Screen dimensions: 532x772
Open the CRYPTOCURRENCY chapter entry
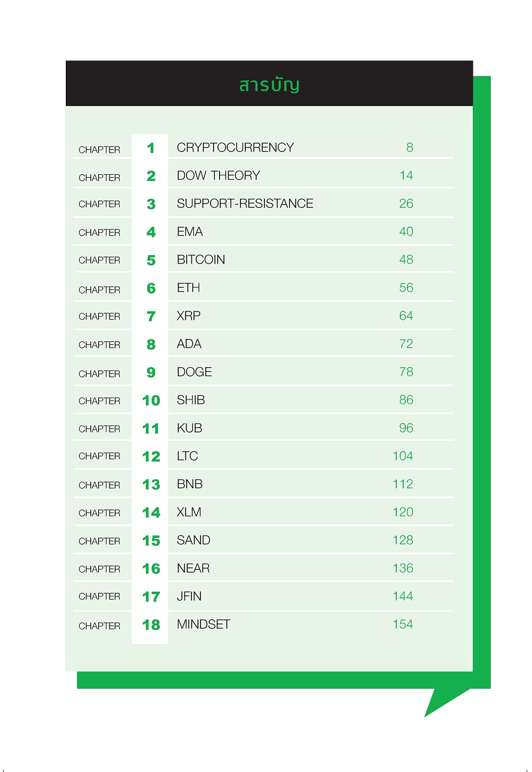click(235, 147)
